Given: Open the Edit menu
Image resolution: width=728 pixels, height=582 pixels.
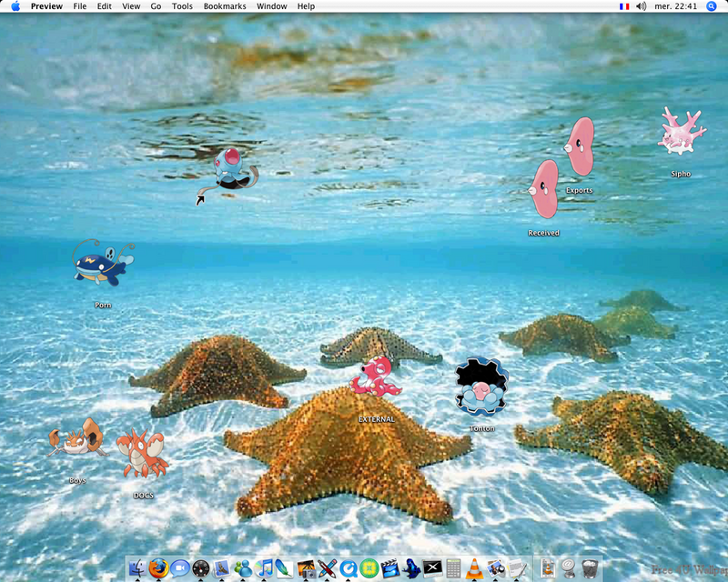Looking at the screenshot, I should coord(104,6).
